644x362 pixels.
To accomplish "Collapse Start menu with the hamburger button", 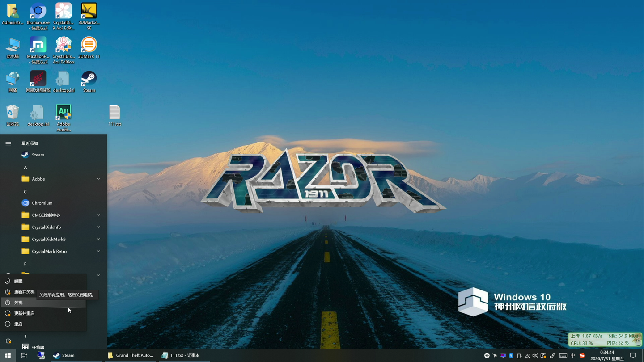I will (x=8, y=143).
